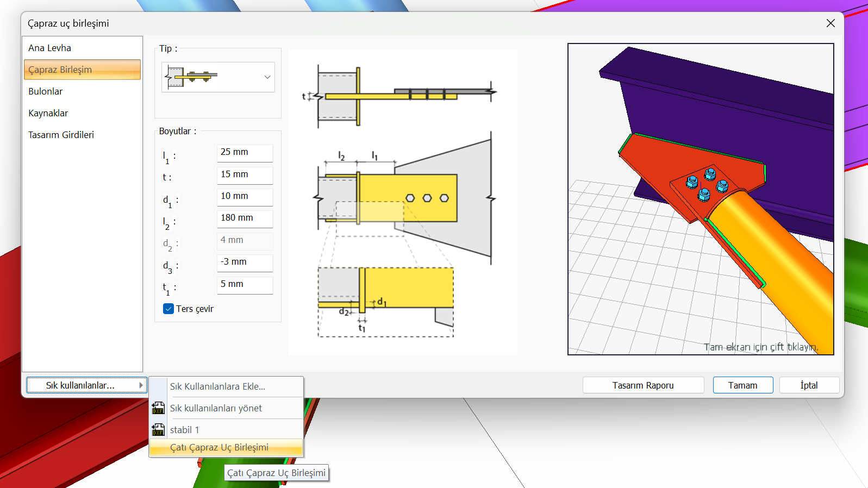This screenshot has height=488, width=868.
Task: Click the l2 field showing 180 mm
Action: (x=245, y=218)
